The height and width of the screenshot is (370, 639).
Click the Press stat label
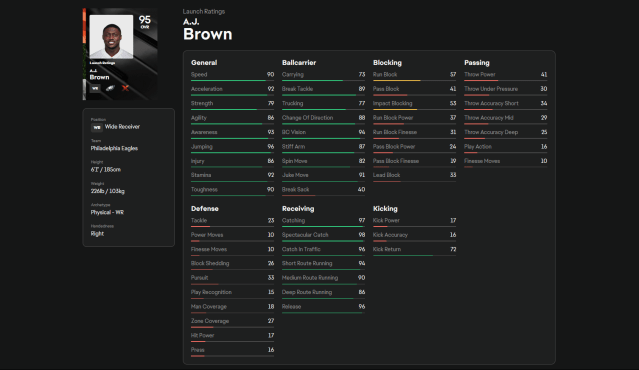click(197, 350)
